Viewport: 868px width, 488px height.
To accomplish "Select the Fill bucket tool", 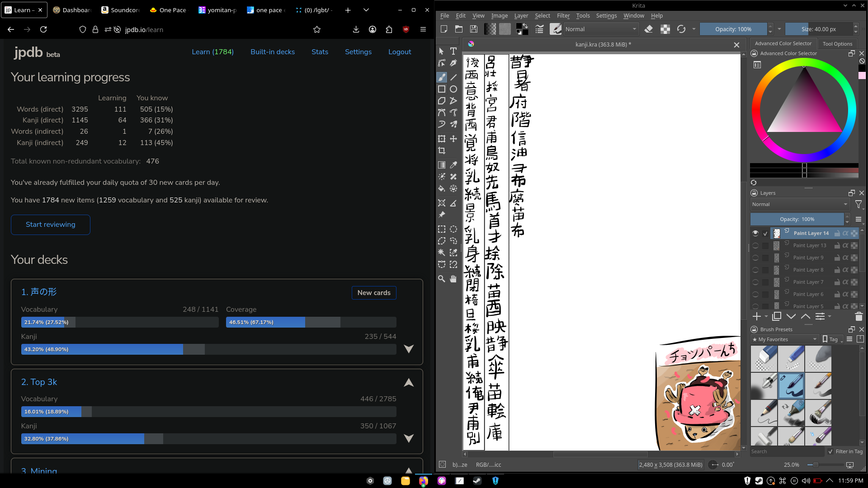I will point(442,188).
